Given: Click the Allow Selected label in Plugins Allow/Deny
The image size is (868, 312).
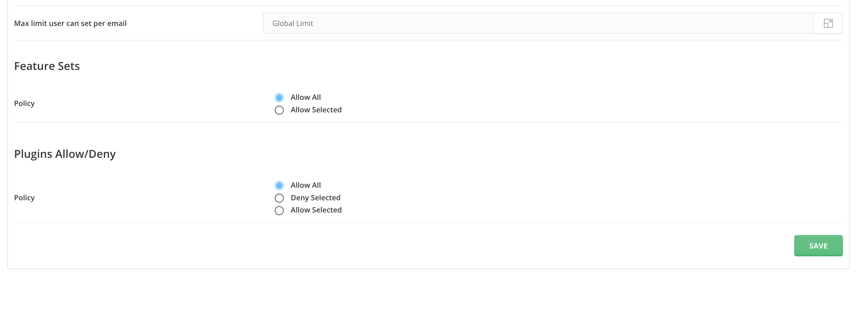Looking at the screenshot, I should [316, 210].
